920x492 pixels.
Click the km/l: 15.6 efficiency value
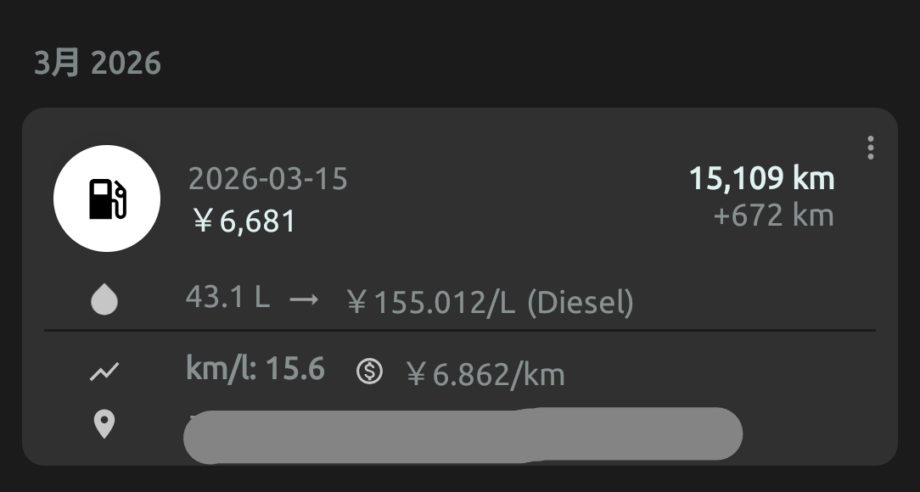(x=255, y=370)
